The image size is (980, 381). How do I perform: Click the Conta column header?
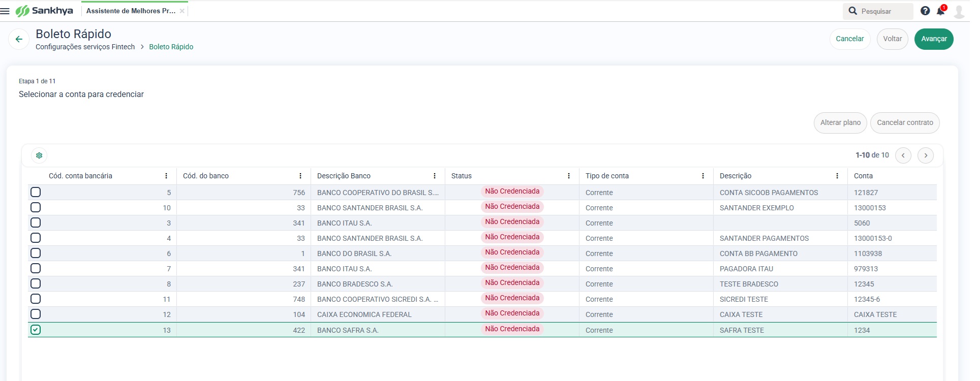click(863, 176)
